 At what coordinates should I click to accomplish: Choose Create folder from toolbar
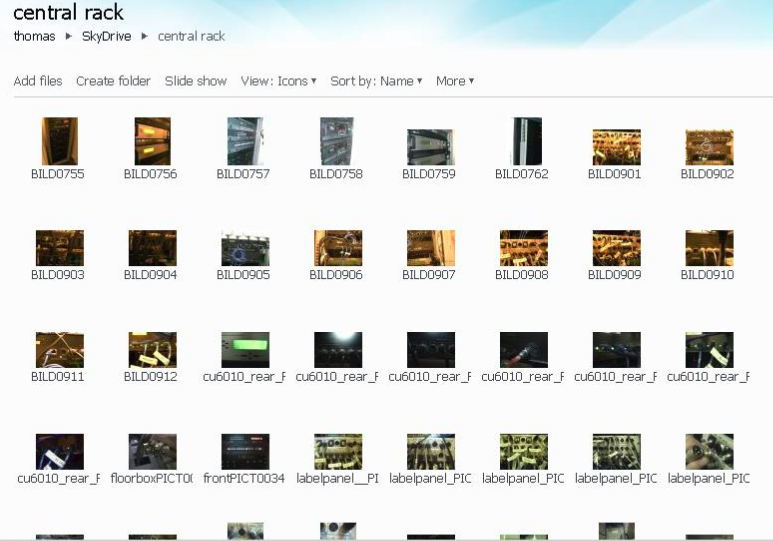(x=113, y=81)
